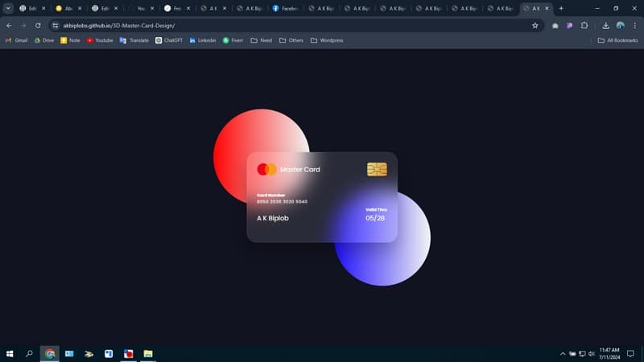Open a new tab with plus button
Viewport: 644px width, 362px height.
[561, 8]
